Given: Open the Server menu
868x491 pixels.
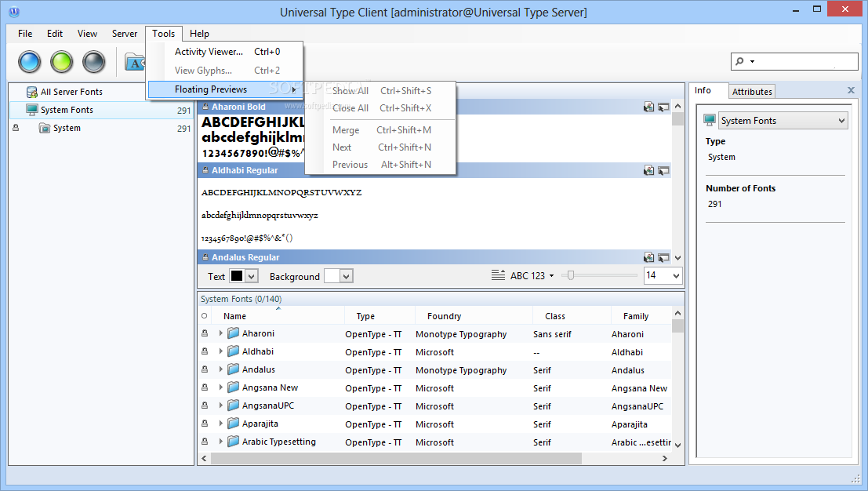Looking at the screenshot, I should (x=125, y=34).
